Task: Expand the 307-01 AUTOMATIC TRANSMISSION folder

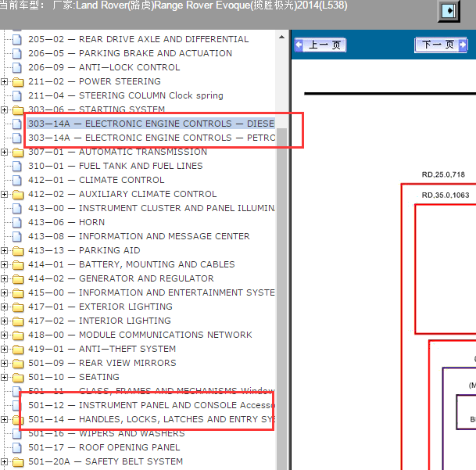Action: coord(4,152)
